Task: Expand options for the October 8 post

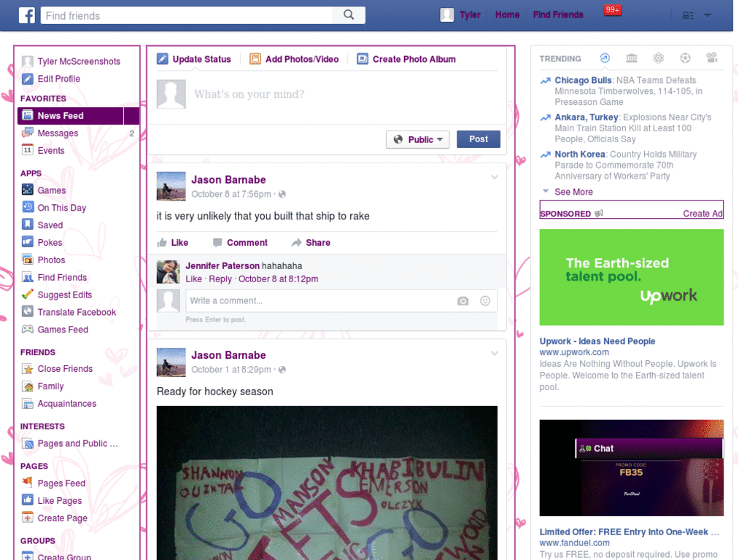Action: pyautogui.click(x=495, y=177)
